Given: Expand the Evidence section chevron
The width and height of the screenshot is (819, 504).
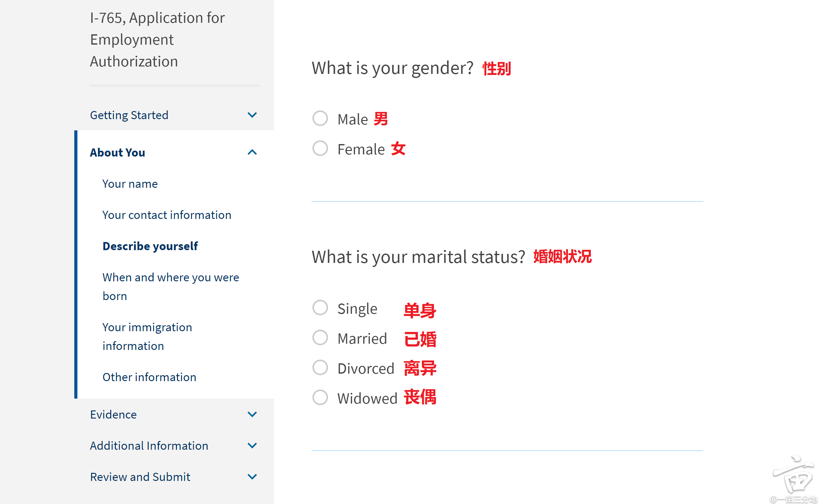Looking at the screenshot, I should click(x=252, y=414).
